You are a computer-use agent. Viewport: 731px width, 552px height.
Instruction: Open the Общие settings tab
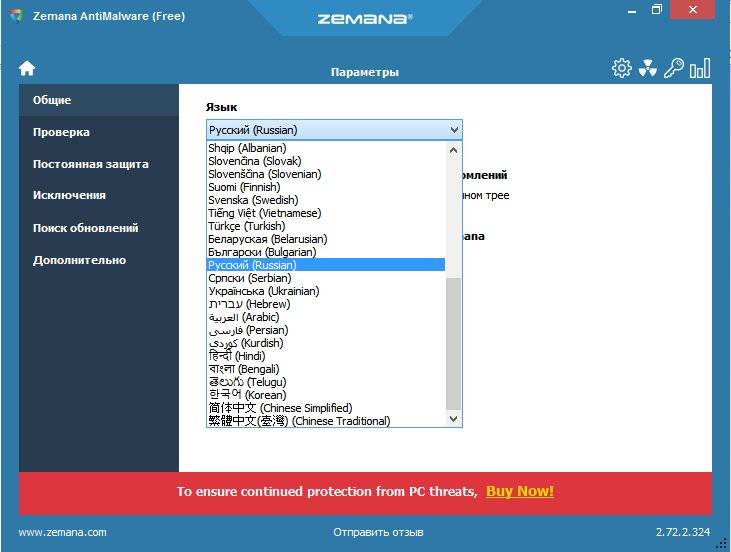pos(99,100)
